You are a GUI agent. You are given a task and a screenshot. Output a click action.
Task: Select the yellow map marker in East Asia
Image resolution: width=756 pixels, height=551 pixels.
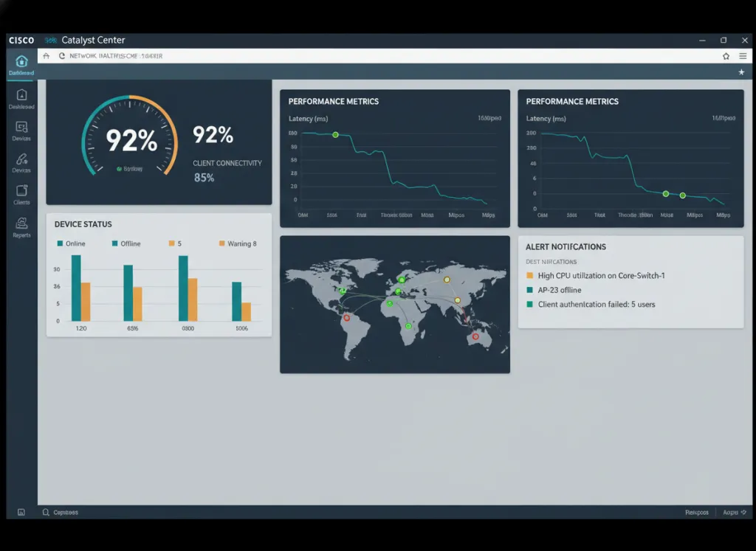(x=458, y=300)
